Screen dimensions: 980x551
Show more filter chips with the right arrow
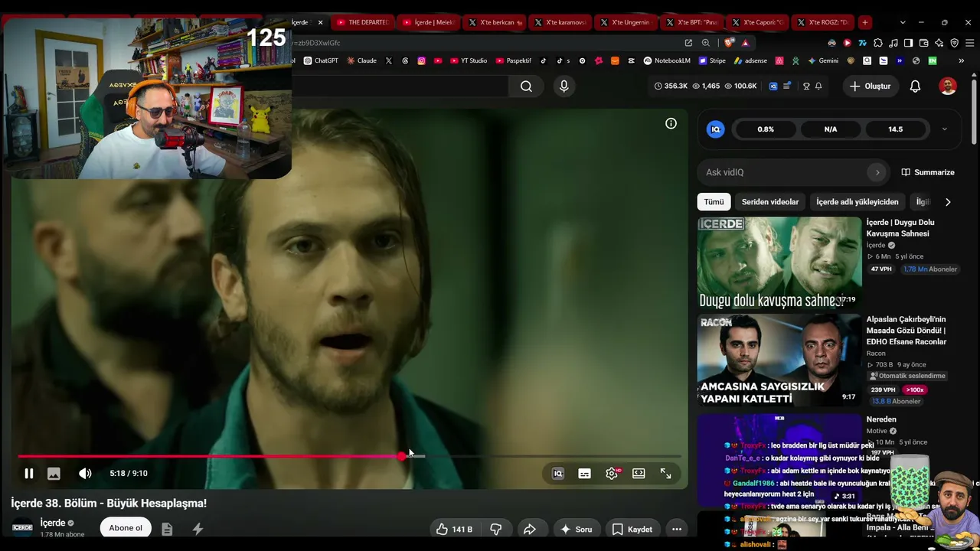(x=948, y=202)
